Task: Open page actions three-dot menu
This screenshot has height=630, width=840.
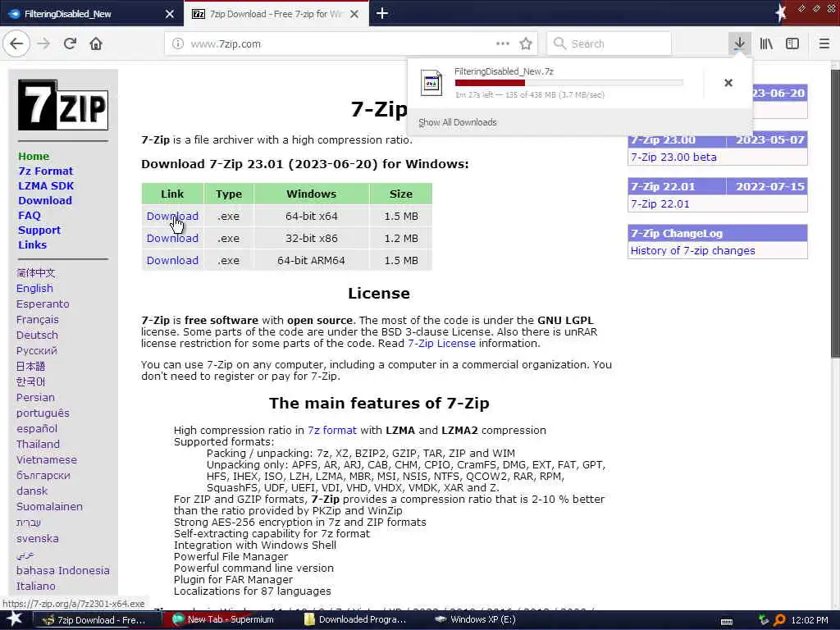Action: [x=503, y=43]
